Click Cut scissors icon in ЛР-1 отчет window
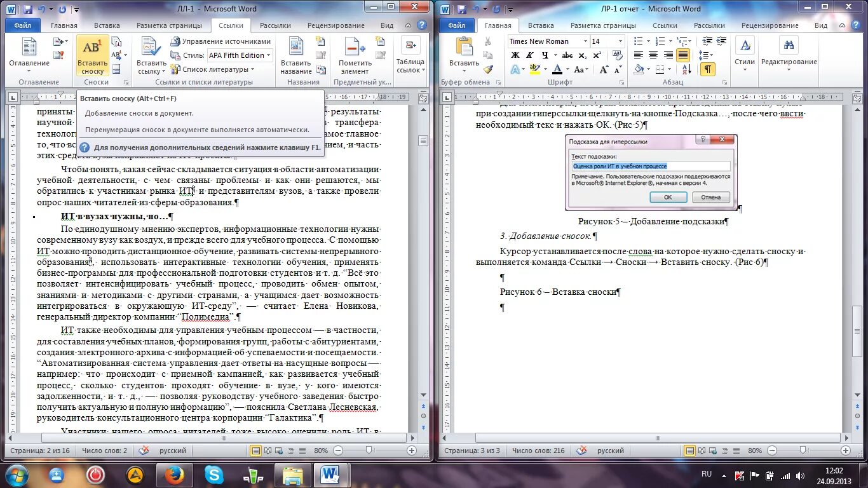Image resolution: width=868 pixels, height=488 pixels. (x=487, y=41)
